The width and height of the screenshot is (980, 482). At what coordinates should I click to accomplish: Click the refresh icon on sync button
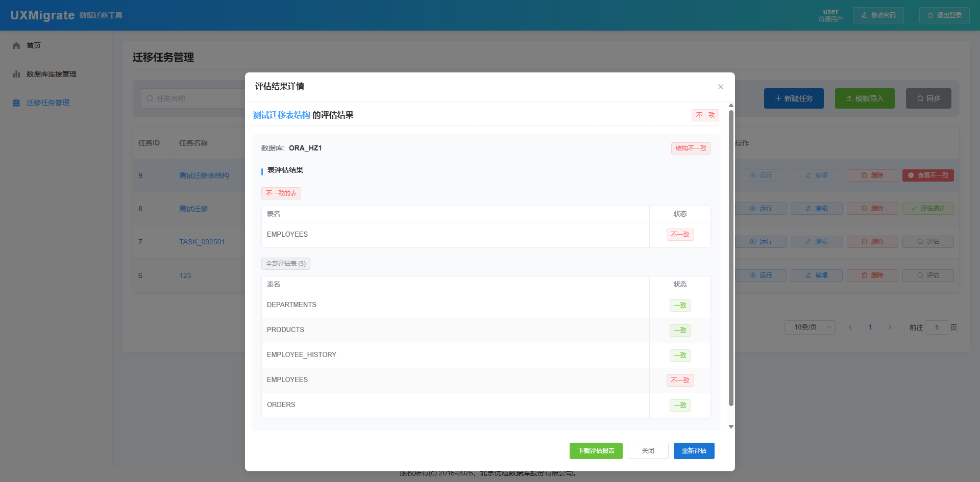(x=920, y=98)
